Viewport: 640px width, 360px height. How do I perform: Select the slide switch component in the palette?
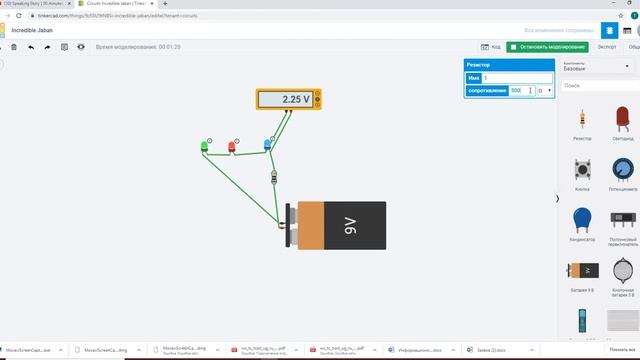[x=623, y=227]
